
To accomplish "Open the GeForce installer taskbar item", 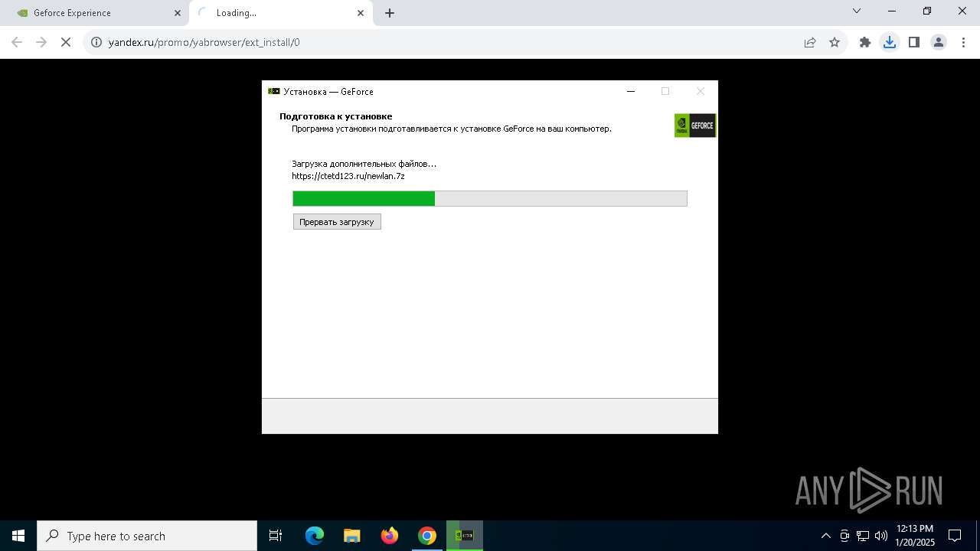I will 465,536.
